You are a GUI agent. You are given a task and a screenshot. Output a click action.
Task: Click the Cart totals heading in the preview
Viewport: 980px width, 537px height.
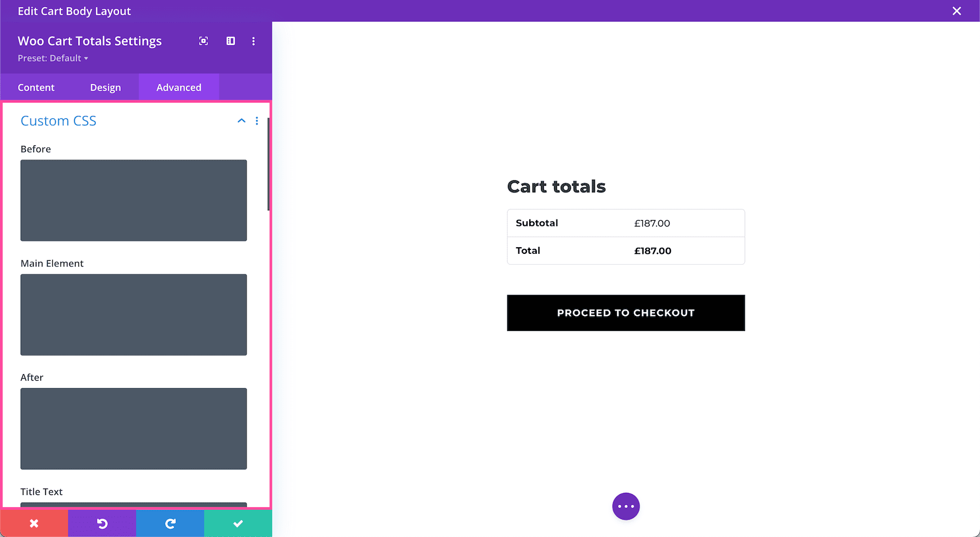[x=556, y=186]
